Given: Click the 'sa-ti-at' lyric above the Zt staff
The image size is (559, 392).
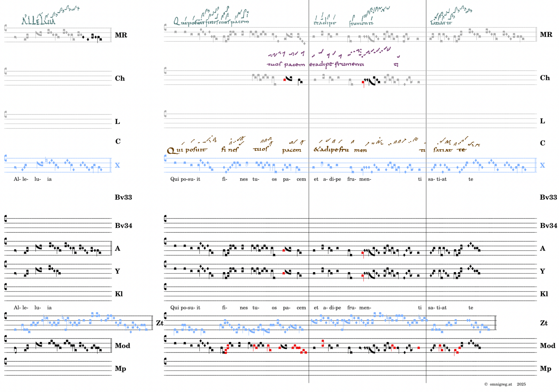Looking at the screenshot, I should [x=437, y=308].
